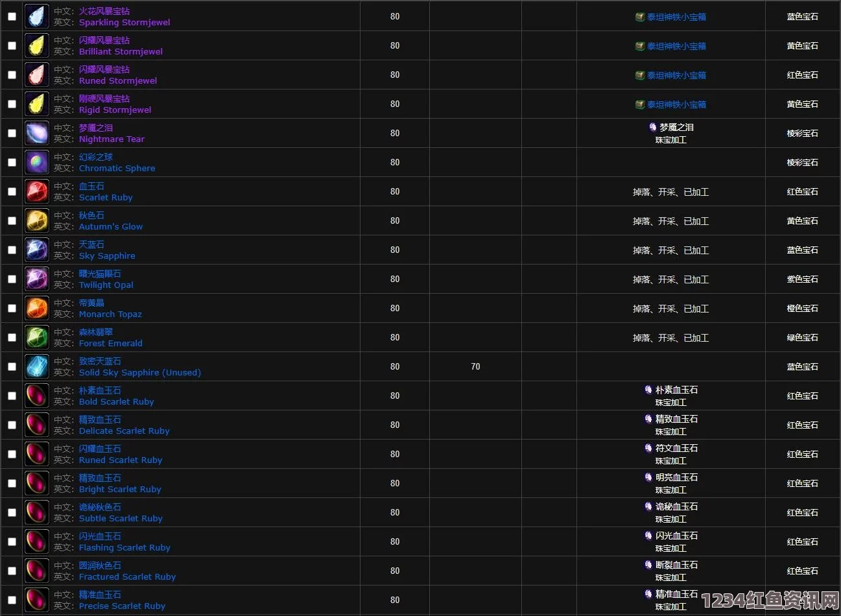
Task: Click the 橙色宝石 cell in Monarch Topaz row
Action: tap(803, 308)
